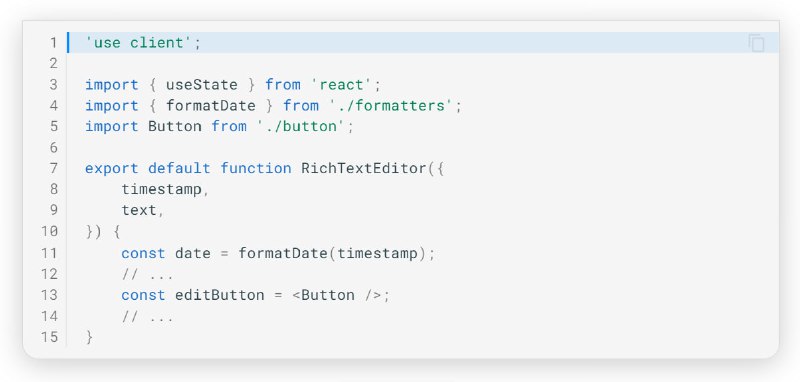Click the comment on line 12
This screenshot has height=382, width=800.
coord(147,274)
